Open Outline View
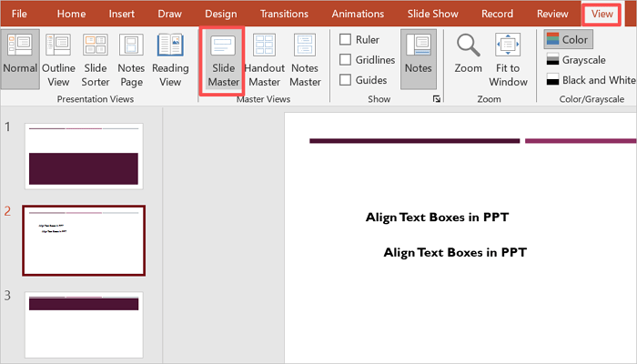The image size is (637, 364). (x=58, y=59)
